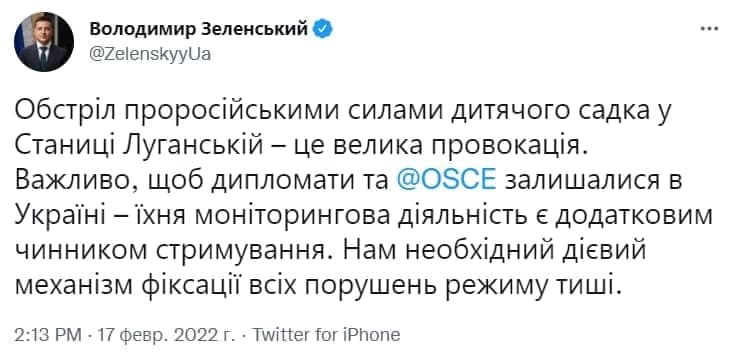
Task: Click the blue verified badge icon
Action: click(324, 29)
